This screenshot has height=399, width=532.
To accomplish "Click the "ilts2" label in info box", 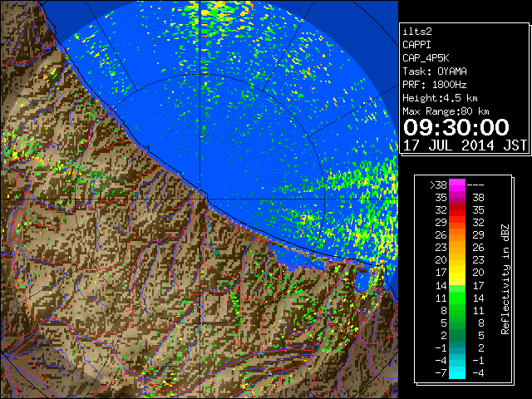I will coord(417,32).
